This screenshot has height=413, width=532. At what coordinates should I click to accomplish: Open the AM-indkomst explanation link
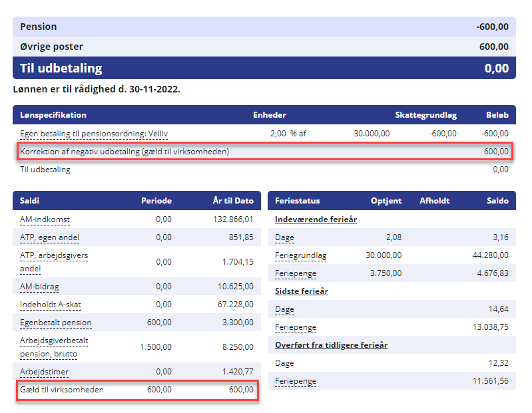pyautogui.click(x=45, y=219)
